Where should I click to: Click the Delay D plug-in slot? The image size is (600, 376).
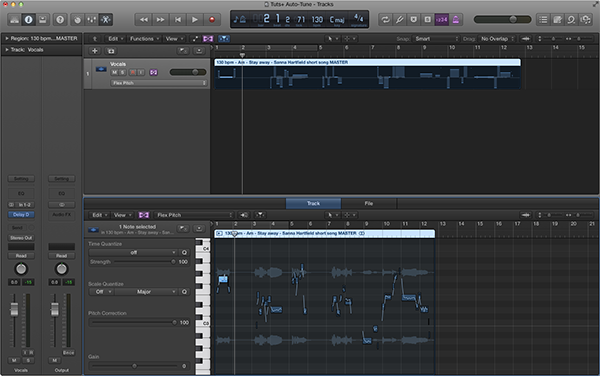[21, 215]
